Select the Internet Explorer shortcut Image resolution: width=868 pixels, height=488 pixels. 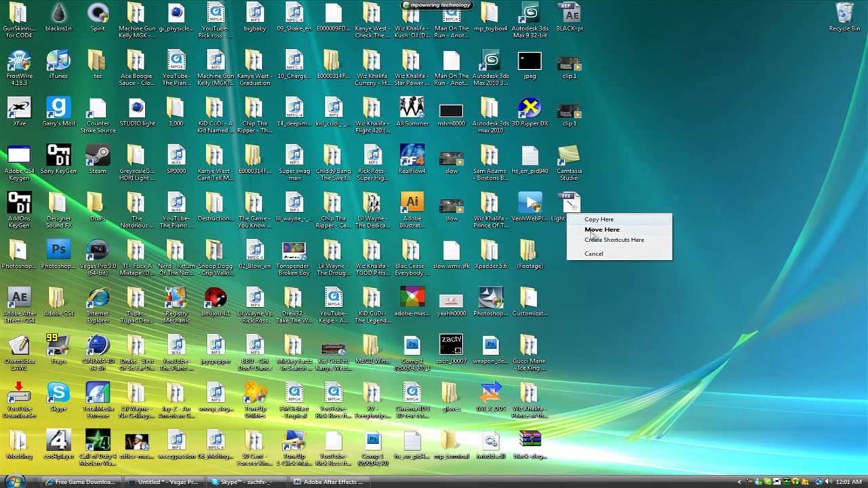pyautogui.click(x=98, y=305)
